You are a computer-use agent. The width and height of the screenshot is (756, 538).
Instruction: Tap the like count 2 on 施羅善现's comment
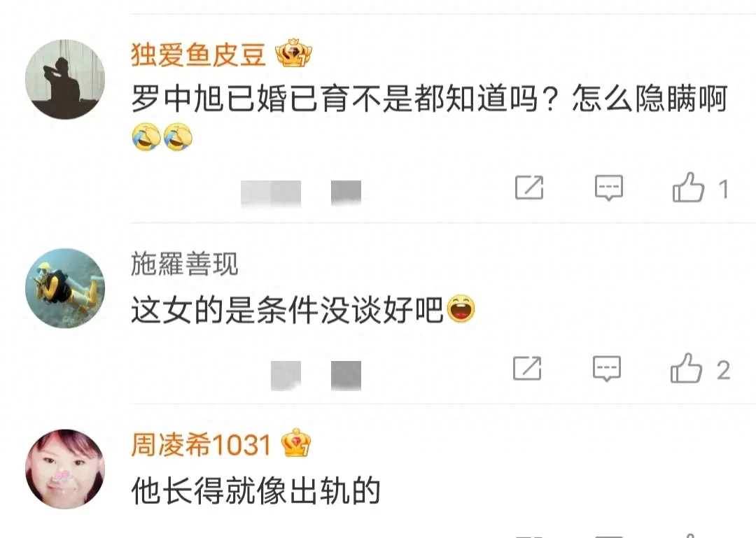click(722, 370)
